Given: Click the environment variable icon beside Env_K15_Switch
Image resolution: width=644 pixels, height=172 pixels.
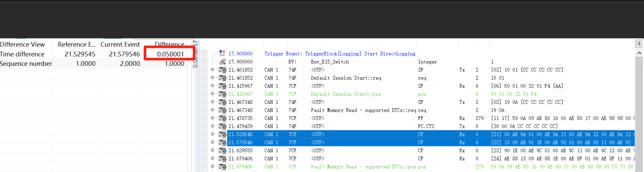Looking at the screenshot, I should 222,62.
